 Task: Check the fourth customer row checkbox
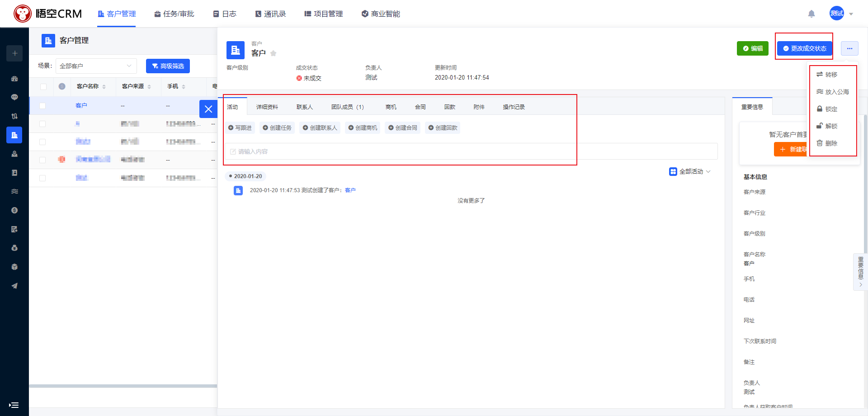[42, 160]
